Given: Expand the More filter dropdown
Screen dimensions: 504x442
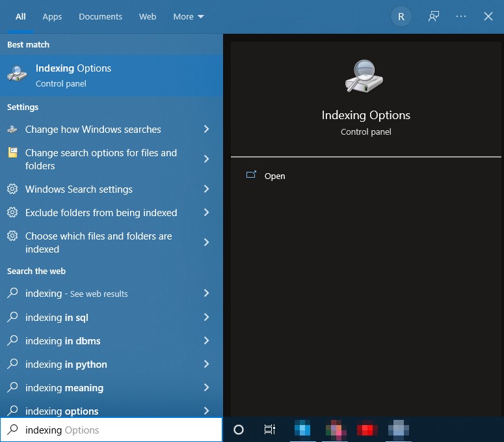Looking at the screenshot, I should click(x=188, y=17).
